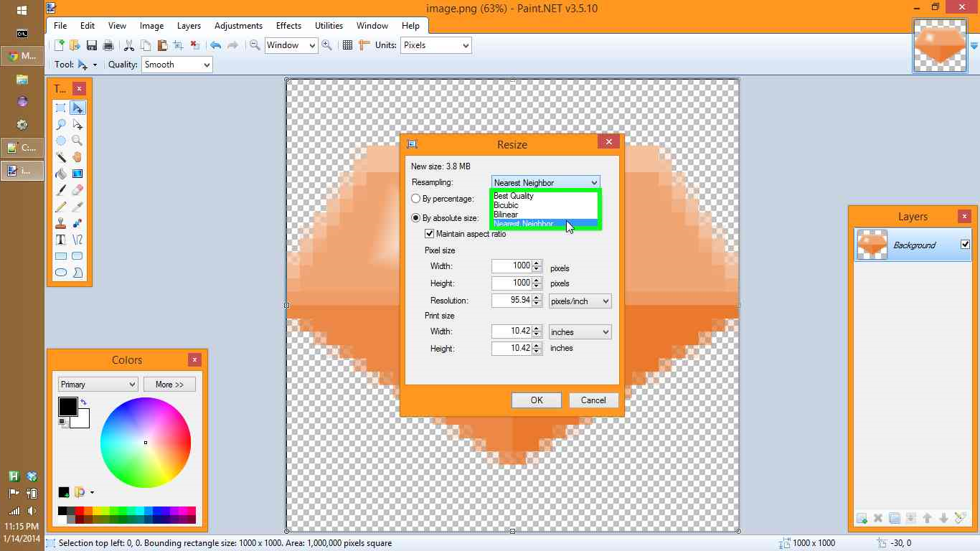Open the Units Pixels dropdown
The image size is (980, 551).
[435, 45]
